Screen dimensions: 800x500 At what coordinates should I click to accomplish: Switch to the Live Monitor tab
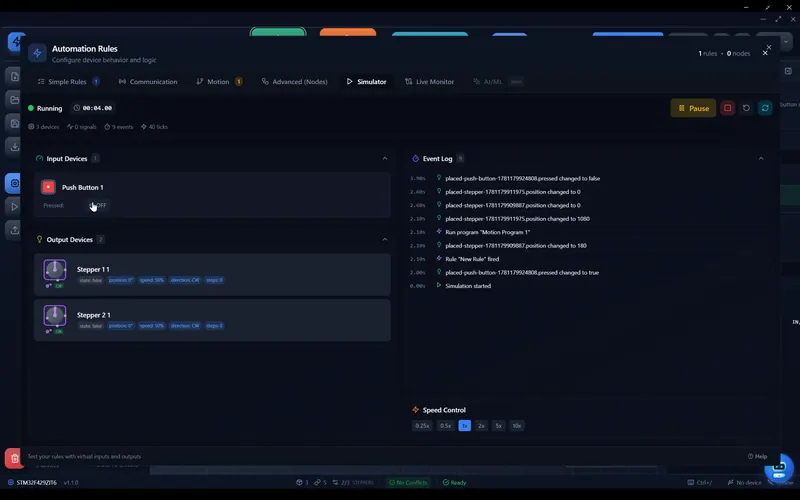tap(429, 82)
